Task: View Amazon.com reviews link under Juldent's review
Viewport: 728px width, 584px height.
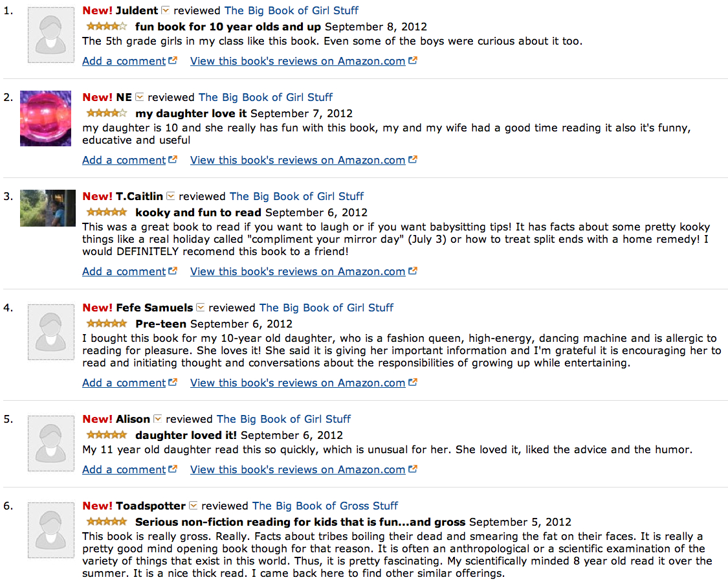Action: coord(298,61)
